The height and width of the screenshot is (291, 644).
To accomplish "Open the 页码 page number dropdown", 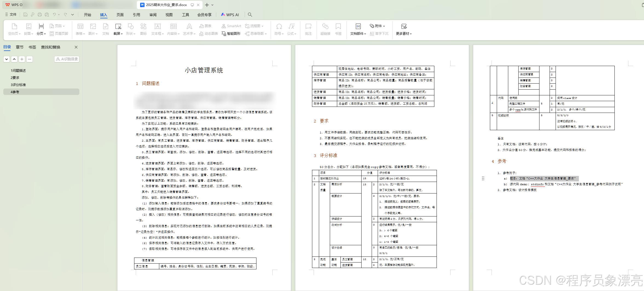I will pyautogui.click(x=57, y=26).
